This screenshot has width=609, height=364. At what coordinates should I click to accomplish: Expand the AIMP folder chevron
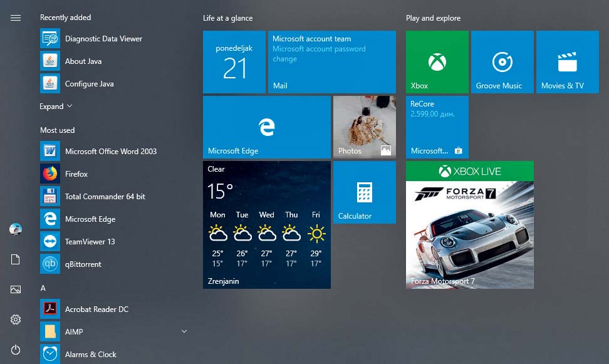coord(184,331)
